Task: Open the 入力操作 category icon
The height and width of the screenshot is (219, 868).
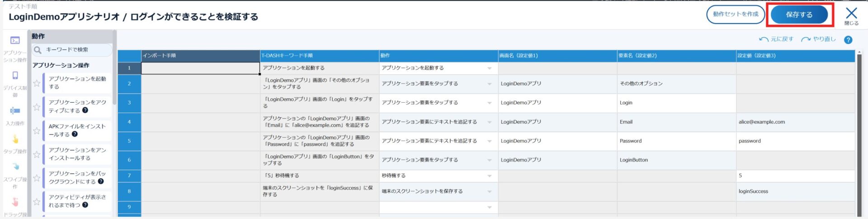Action: [x=15, y=111]
